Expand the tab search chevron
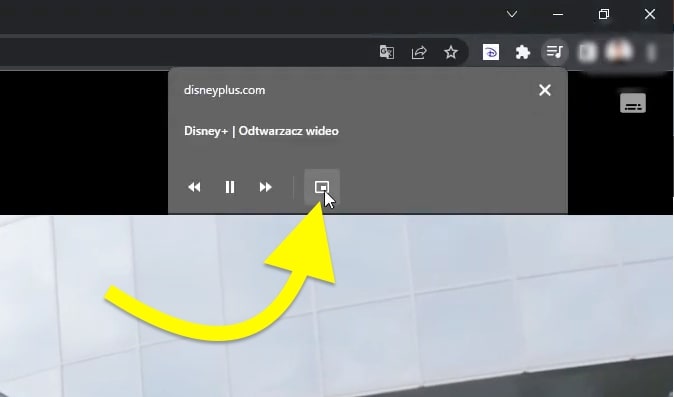Image resolution: width=674 pixels, height=397 pixels. (x=512, y=14)
